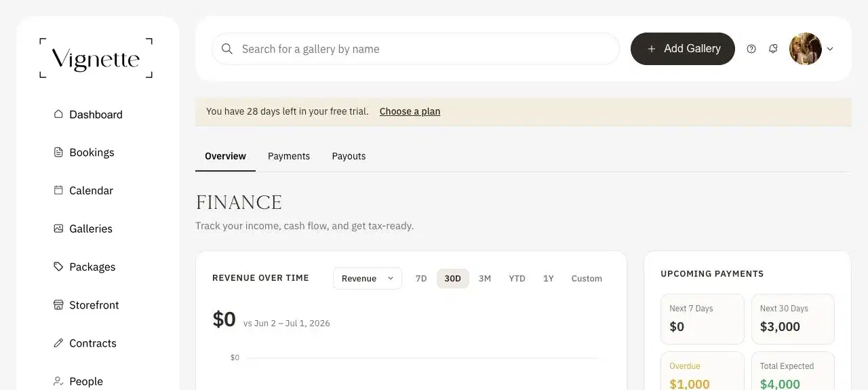Click the Next 30 Days card
868x390 pixels.
point(793,319)
